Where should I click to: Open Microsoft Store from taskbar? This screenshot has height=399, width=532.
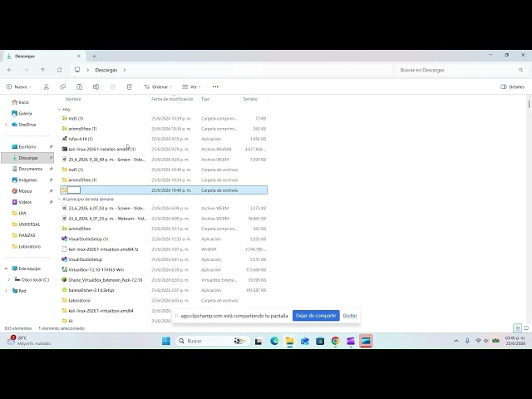pos(320,341)
